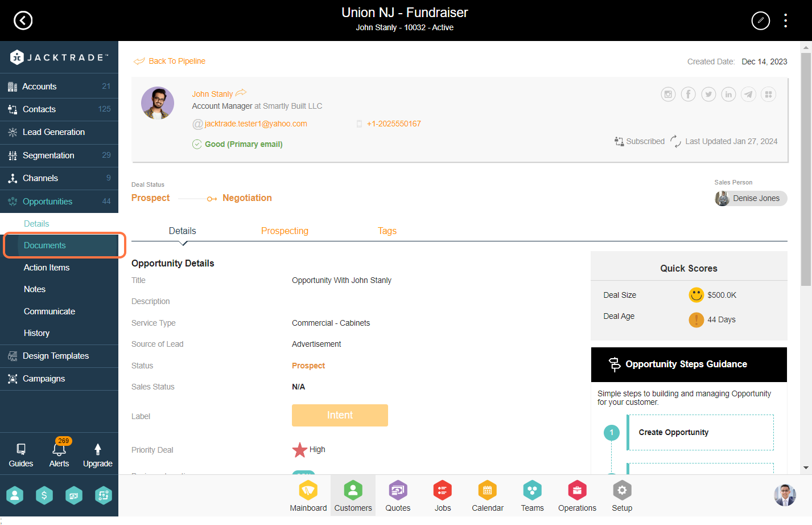Click the back arrow in the header
Image resolution: width=812 pixels, height=525 pixels.
pos(23,20)
